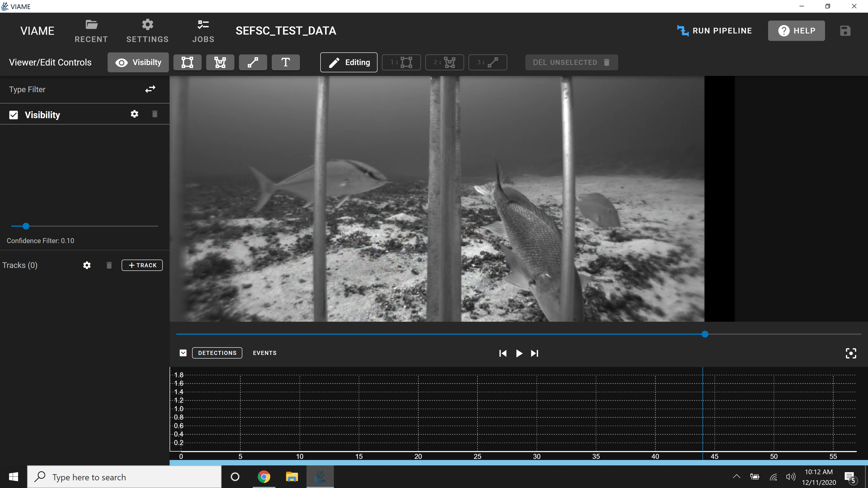The height and width of the screenshot is (488, 868).
Task: Add a new track
Action: click(x=142, y=265)
